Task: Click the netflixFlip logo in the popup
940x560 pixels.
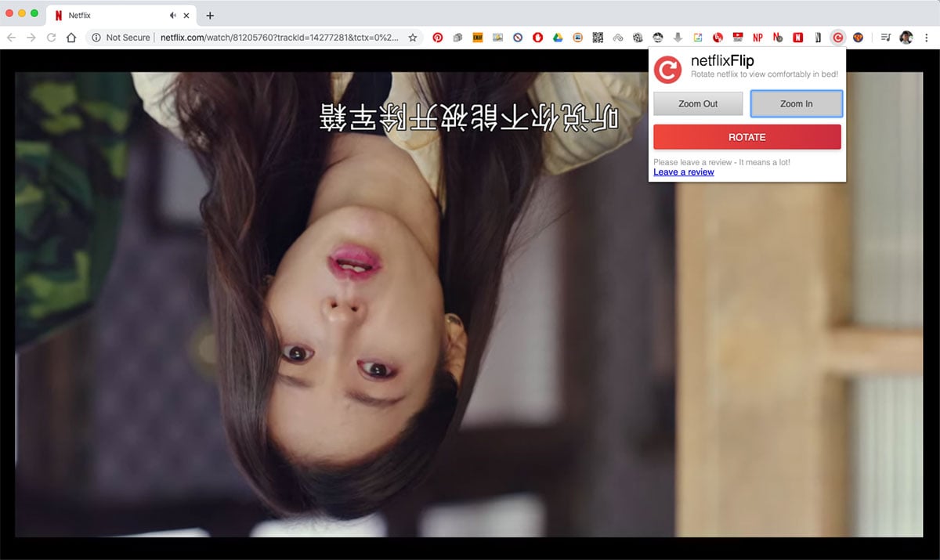Action: [668, 70]
